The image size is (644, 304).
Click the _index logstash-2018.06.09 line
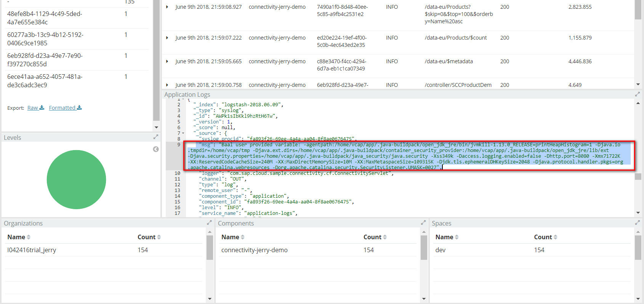[x=238, y=104]
